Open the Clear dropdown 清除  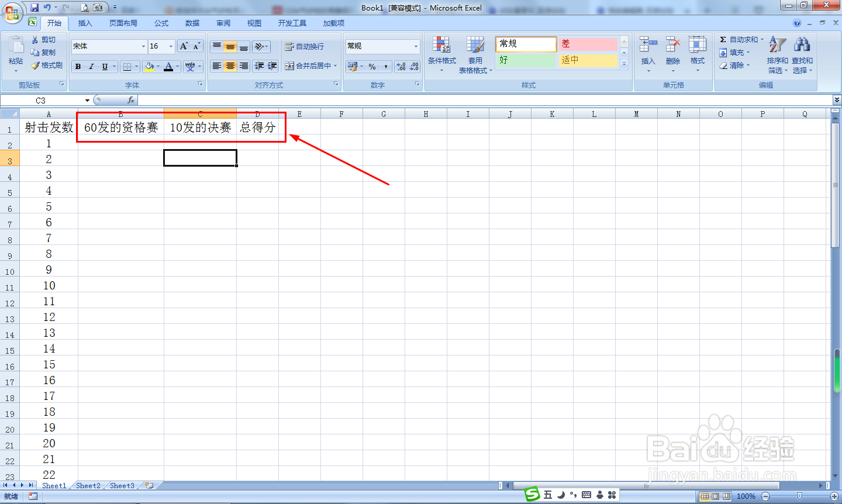coord(735,65)
